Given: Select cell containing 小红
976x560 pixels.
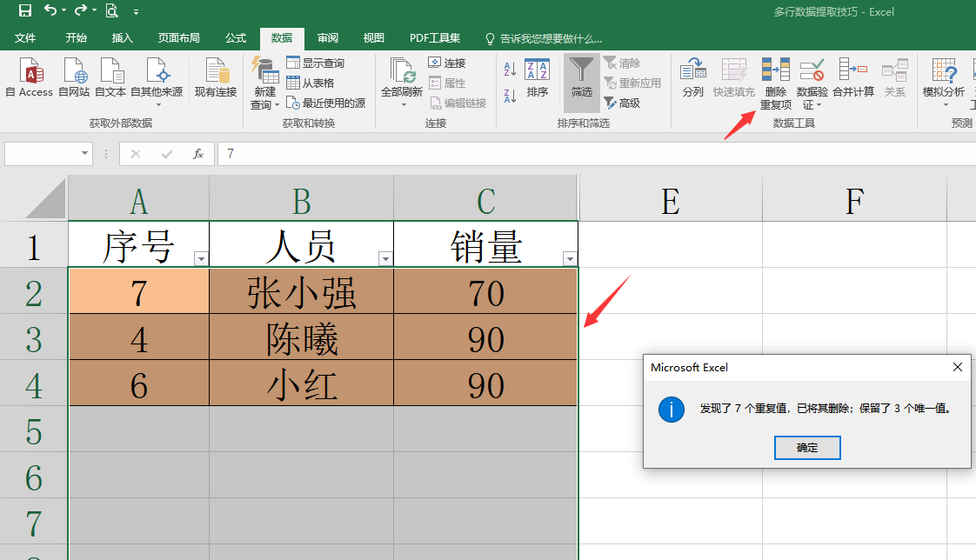Looking at the screenshot, I should coord(301,383).
